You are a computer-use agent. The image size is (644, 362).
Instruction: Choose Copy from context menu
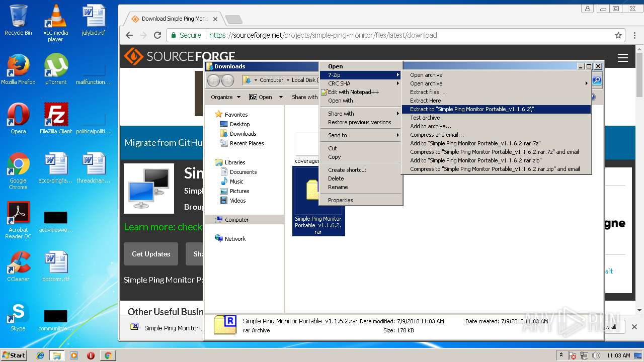[x=361, y=157]
